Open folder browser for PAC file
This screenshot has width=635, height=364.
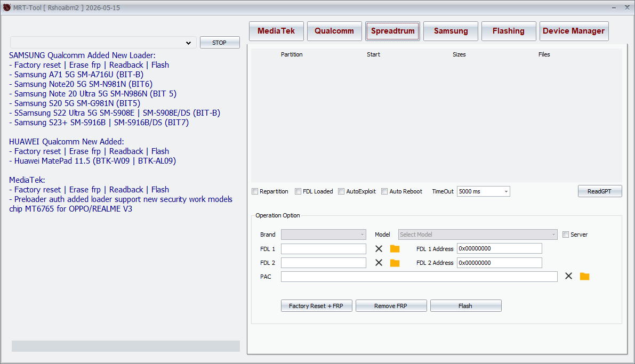584,276
